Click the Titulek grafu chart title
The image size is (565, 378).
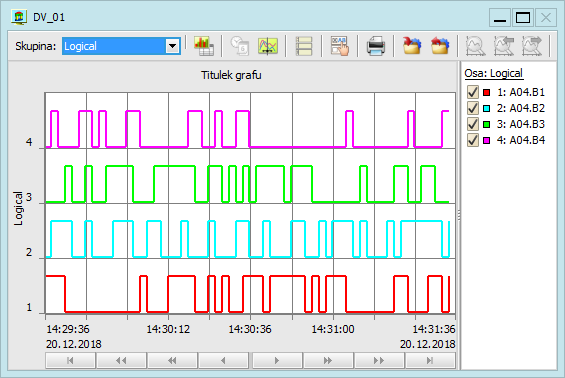click(231, 75)
